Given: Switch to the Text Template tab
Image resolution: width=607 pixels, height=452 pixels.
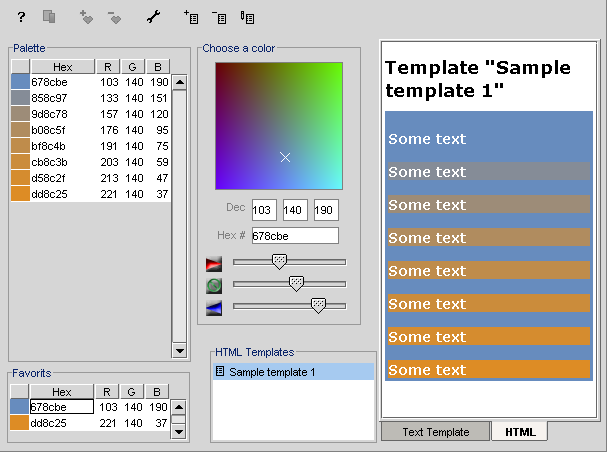Looking at the screenshot, I should point(436,431).
